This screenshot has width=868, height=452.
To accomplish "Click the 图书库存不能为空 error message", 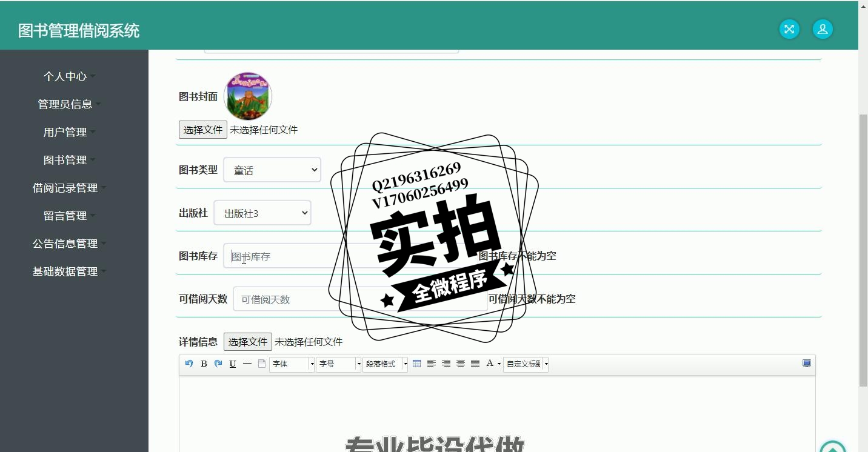I will click(x=518, y=256).
